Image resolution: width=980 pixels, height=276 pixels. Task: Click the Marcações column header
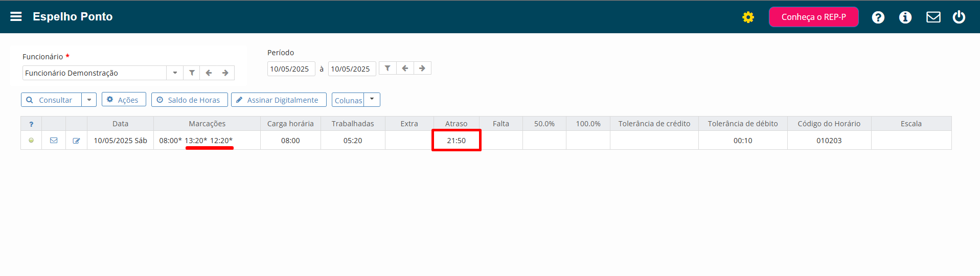click(207, 124)
